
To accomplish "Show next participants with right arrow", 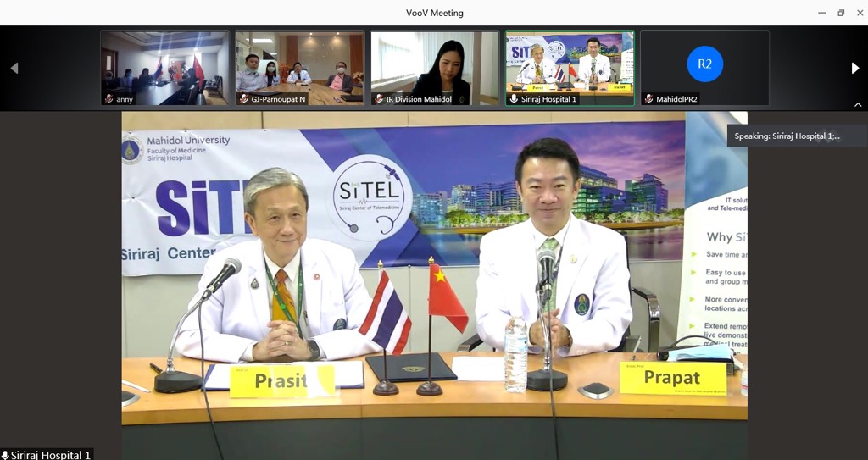I will point(854,68).
